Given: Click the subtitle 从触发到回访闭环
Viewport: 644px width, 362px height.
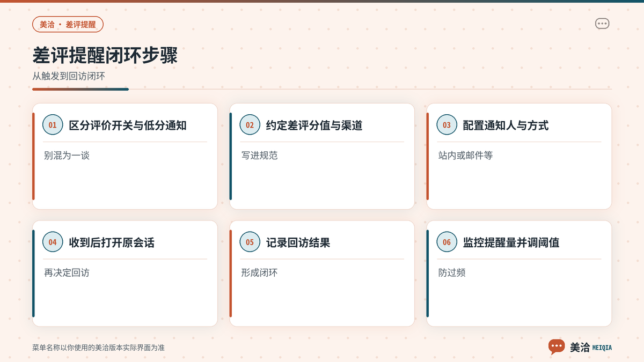Looking at the screenshot, I should coord(69,76).
